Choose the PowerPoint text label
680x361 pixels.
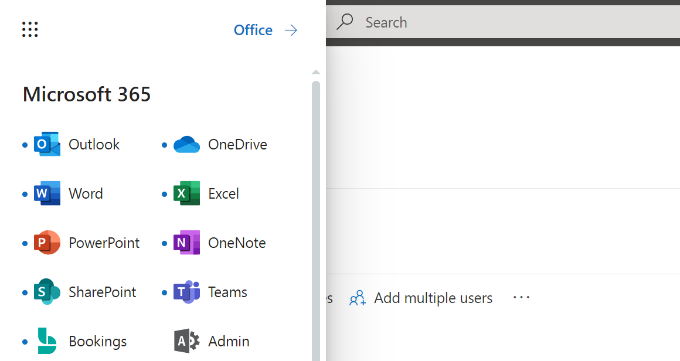(104, 243)
